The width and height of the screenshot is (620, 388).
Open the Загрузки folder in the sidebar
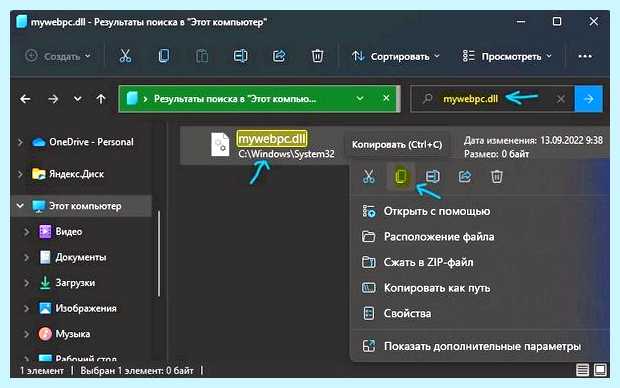click(x=75, y=283)
